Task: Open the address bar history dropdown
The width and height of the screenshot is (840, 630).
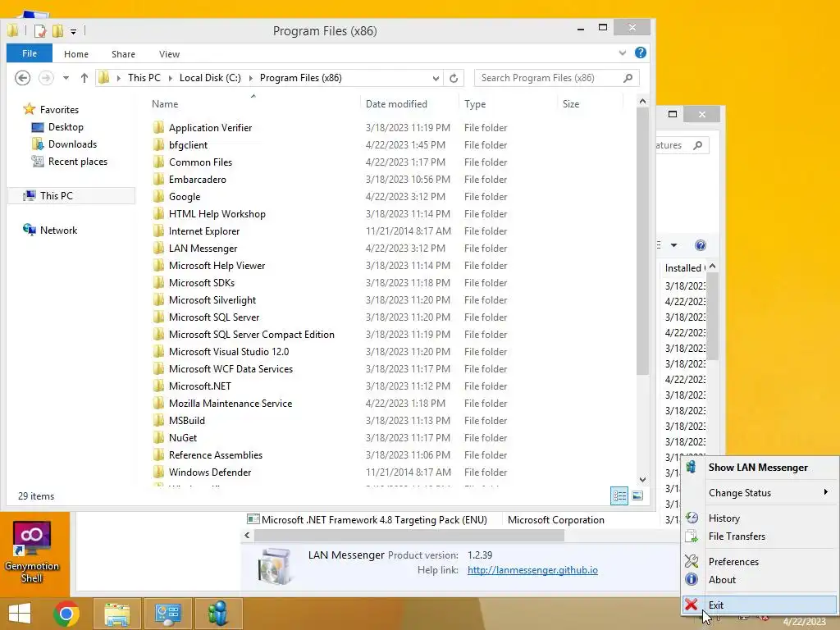Action: (x=436, y=78)
